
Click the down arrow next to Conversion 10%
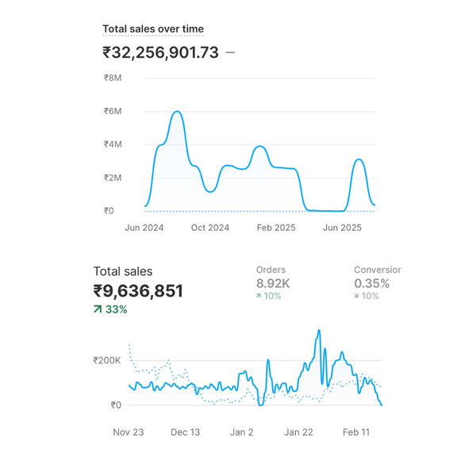[x=356, y=296]
